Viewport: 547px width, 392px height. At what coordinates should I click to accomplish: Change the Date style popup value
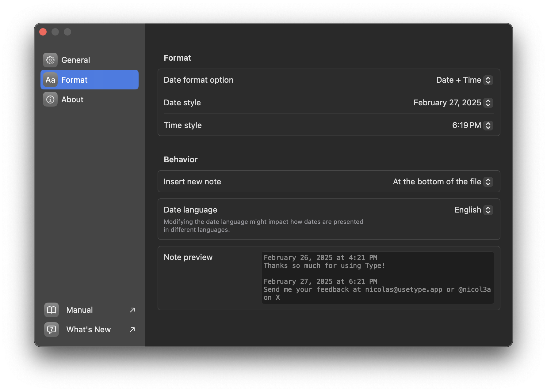click(453, 103)
